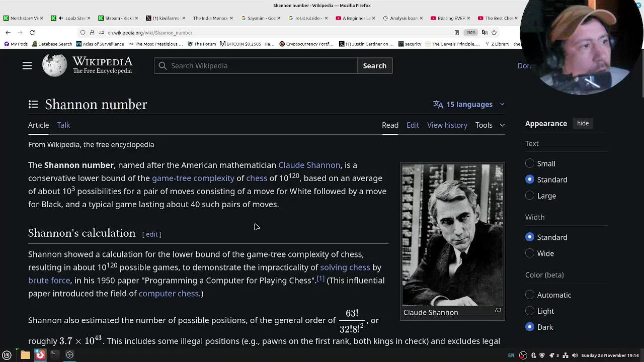The image size is (644, 362).
Task: Open the Wikipedia main menu hamburger
Action: coord(27,66)
